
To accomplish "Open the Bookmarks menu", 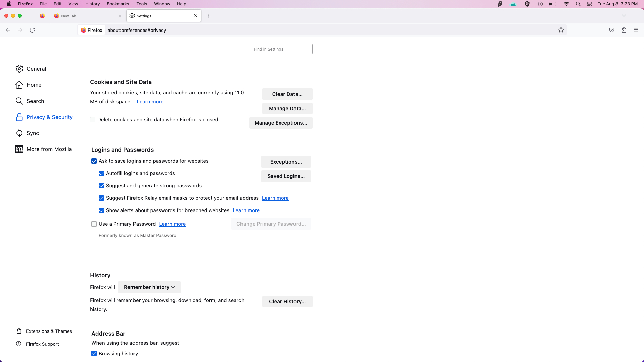I will pyautogui.click(x=118, y=4).
